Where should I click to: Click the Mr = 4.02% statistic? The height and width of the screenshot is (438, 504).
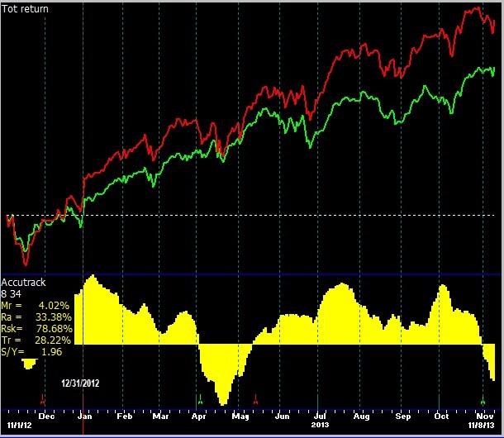(x=37, y=305)
